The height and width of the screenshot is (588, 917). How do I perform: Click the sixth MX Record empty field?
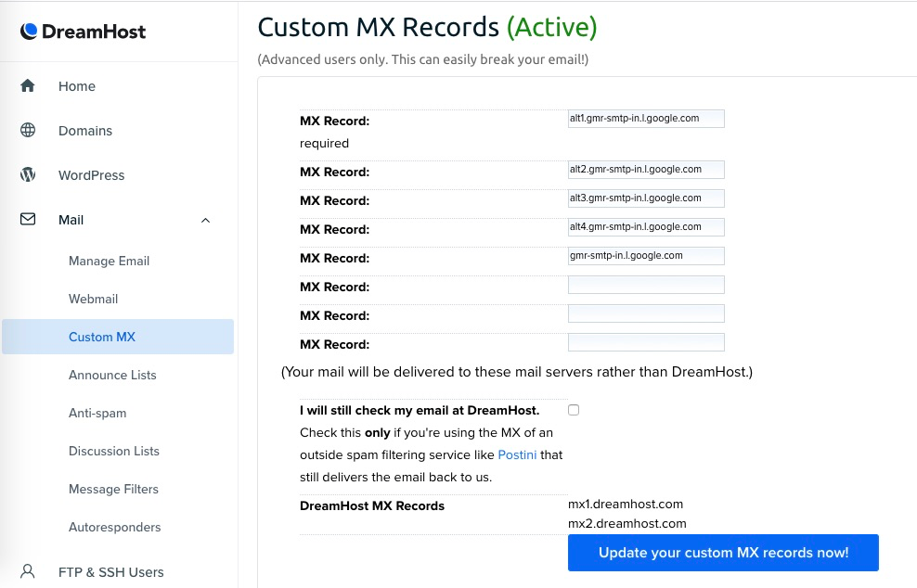646,285
